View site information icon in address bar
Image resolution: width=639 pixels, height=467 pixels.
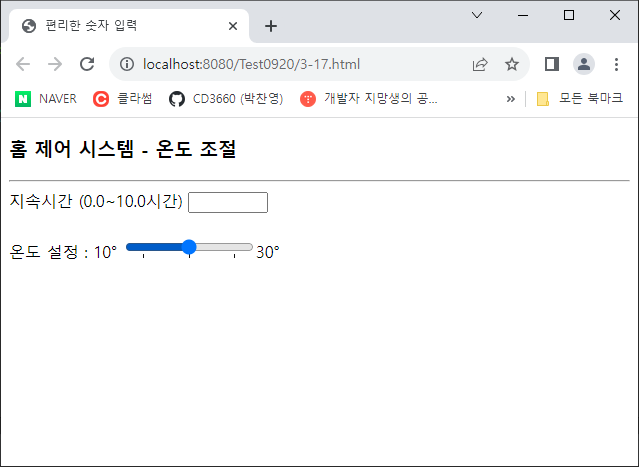pos(127,64)
